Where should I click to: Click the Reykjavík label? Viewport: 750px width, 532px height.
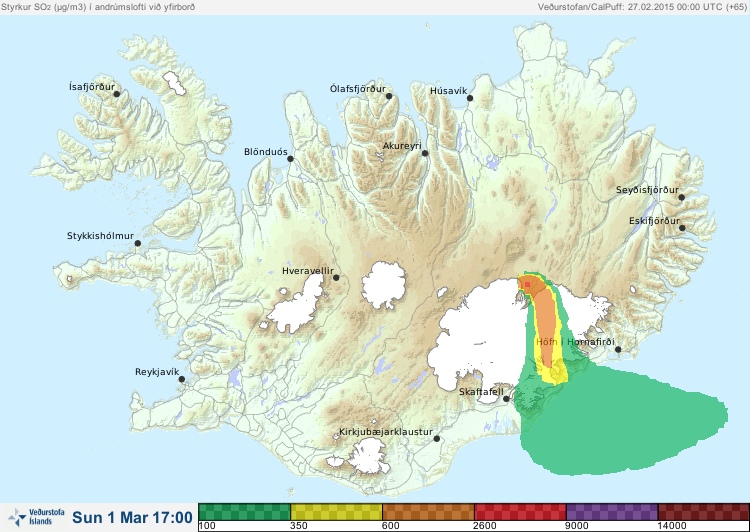tap(157, 372)
